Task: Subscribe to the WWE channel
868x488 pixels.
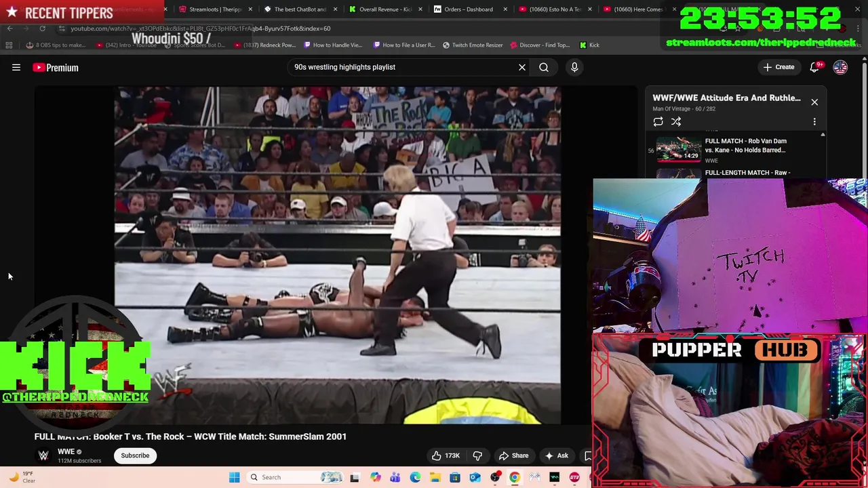Action: tap(135, 455)
